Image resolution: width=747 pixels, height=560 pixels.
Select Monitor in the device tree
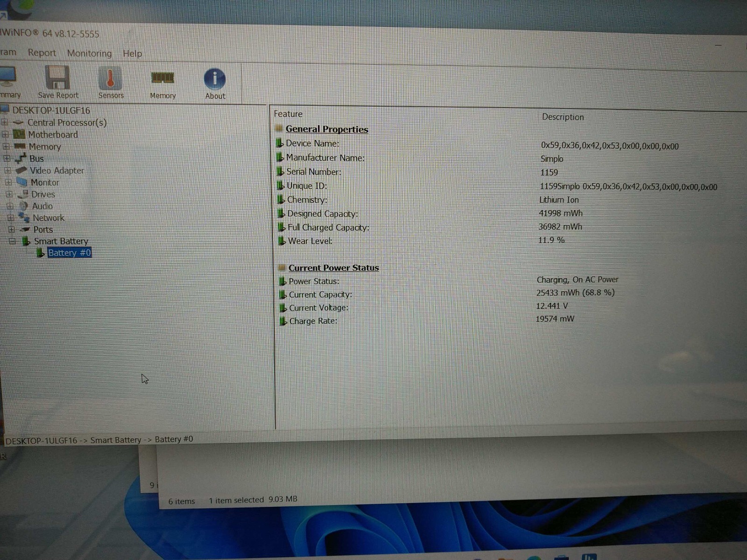pyautogui.click(x=45, y=182)
